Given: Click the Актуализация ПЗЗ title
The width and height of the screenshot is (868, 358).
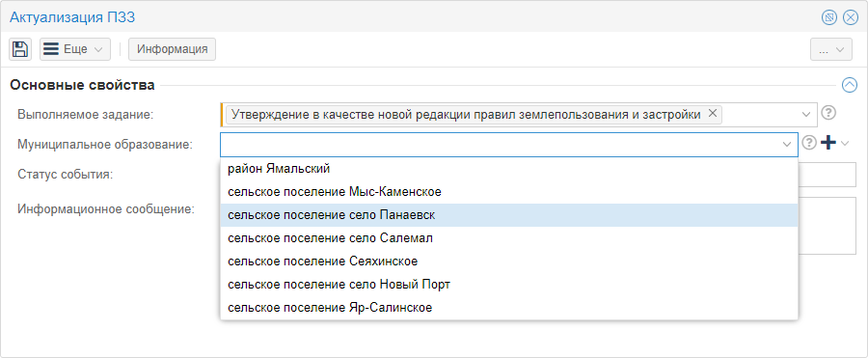Looking at the screenshot, I should click(x=72, y=17).
